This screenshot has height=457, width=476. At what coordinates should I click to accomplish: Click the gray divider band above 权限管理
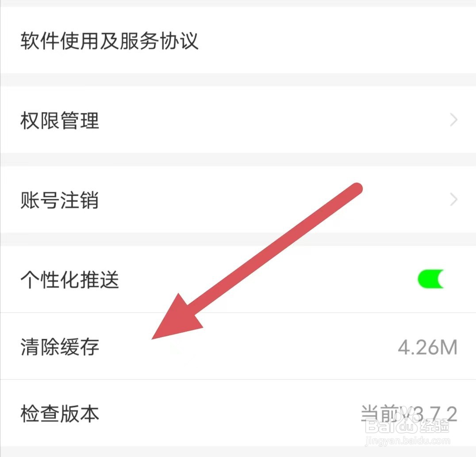pyautogui.click(x=238, y=80)
